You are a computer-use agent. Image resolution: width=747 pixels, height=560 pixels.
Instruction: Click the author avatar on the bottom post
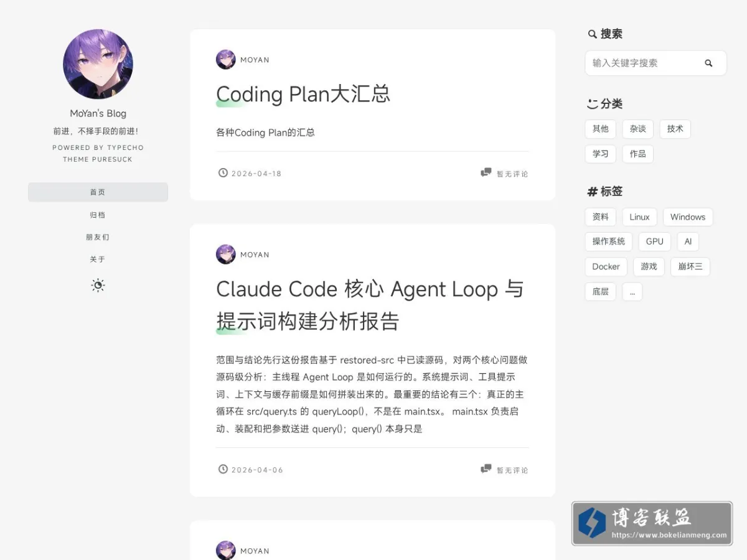coord(225,551)
